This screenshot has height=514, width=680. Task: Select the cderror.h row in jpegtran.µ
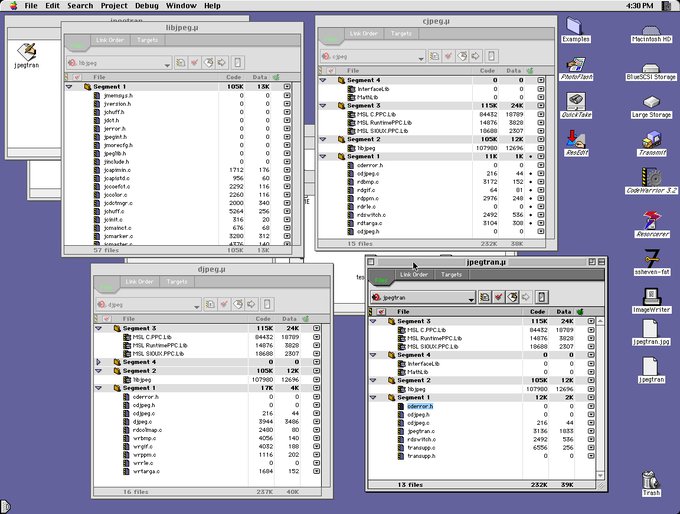(x=481, y=406)
